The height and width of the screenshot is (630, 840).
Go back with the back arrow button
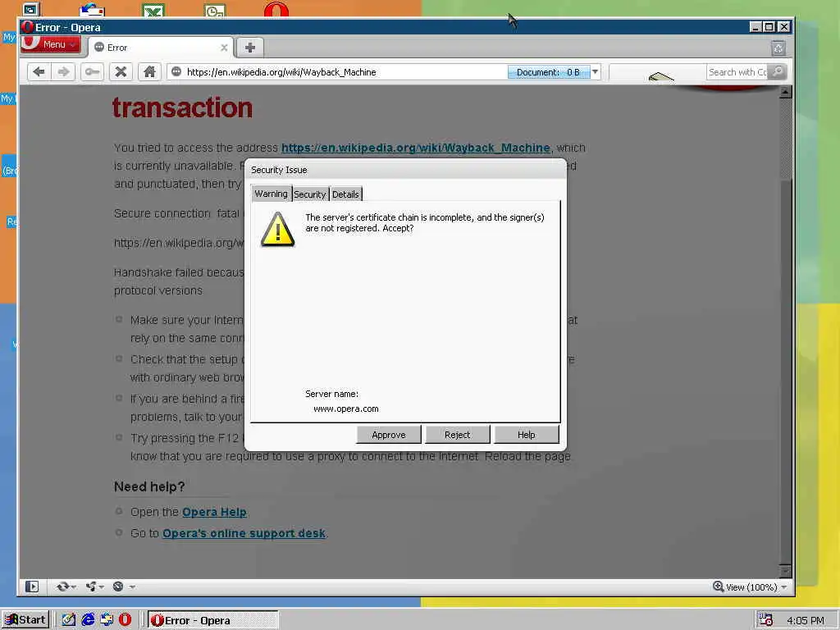click(x=39, y=72)
